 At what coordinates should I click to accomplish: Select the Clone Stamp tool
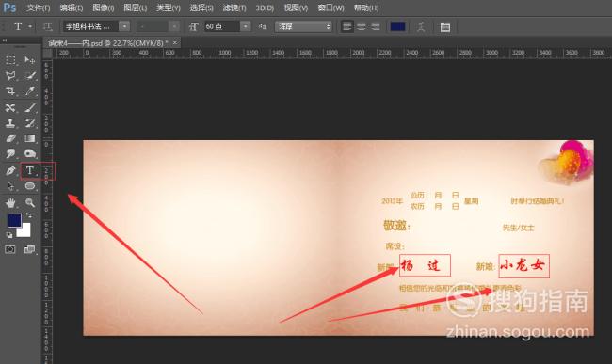[x=10, y=123]
